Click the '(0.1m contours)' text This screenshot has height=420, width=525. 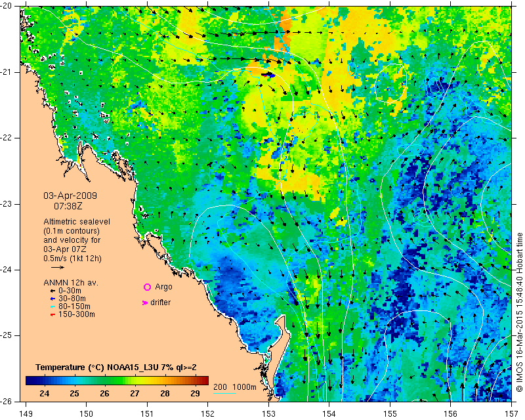click(x=72, y=231)
